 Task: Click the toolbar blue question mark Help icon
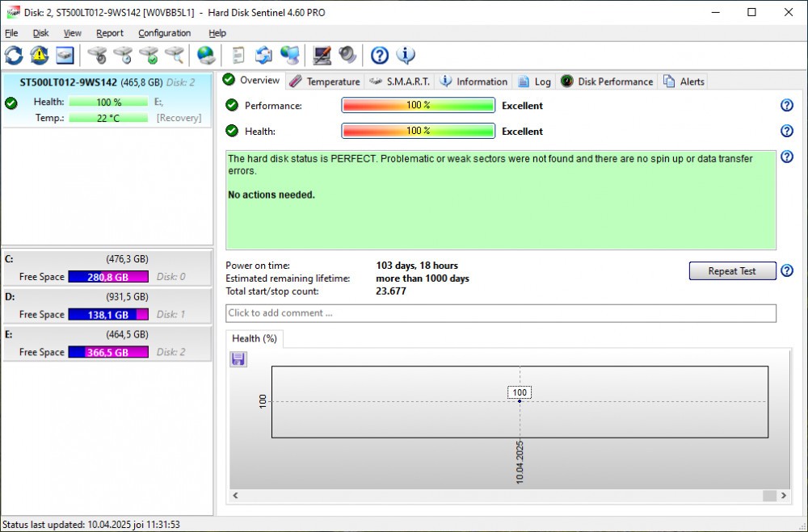(x=380, y=55)
